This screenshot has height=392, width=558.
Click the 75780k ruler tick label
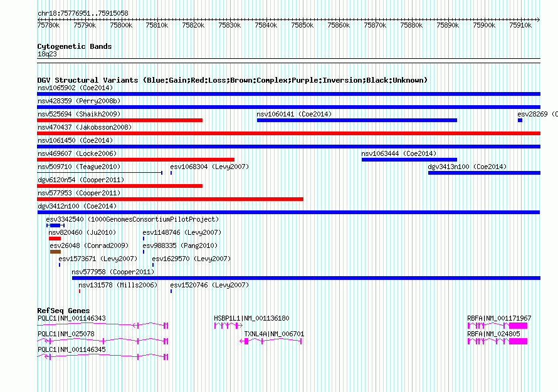pyautogui.click(x=48, y=25)
